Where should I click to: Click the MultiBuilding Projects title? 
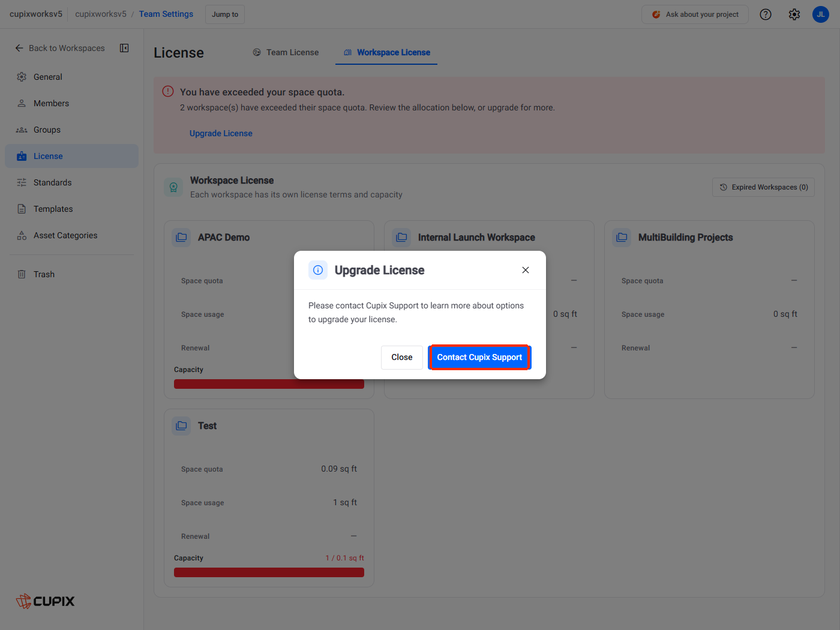click(685, 238)
